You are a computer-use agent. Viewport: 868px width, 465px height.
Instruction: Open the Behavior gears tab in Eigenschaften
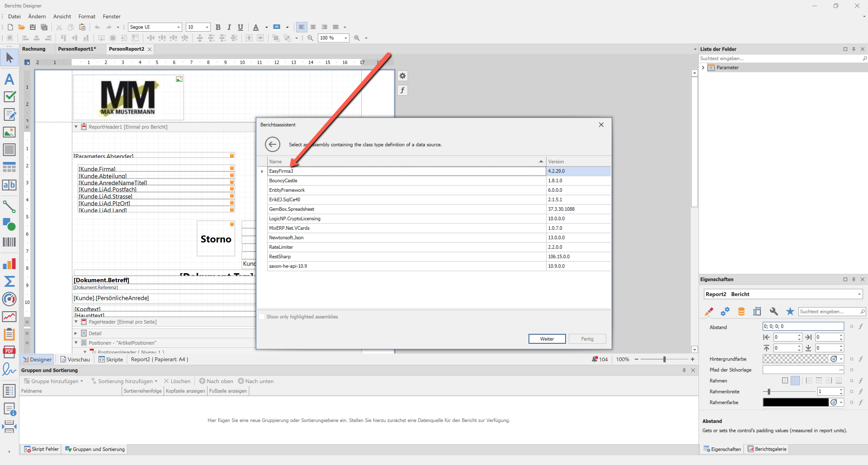[725, 312]
